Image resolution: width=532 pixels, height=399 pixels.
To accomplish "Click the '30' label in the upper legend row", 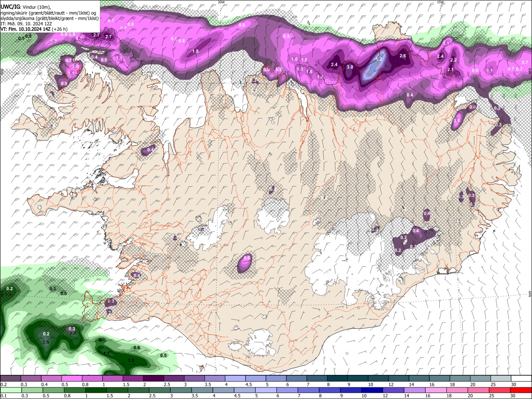I will 513,384.
